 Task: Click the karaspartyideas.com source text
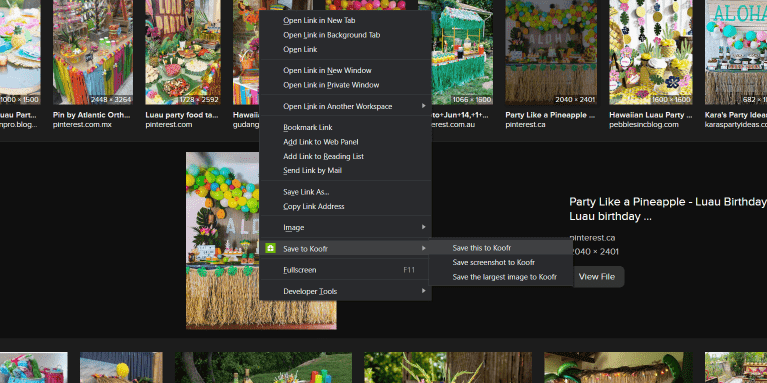[x=736, y=125]
